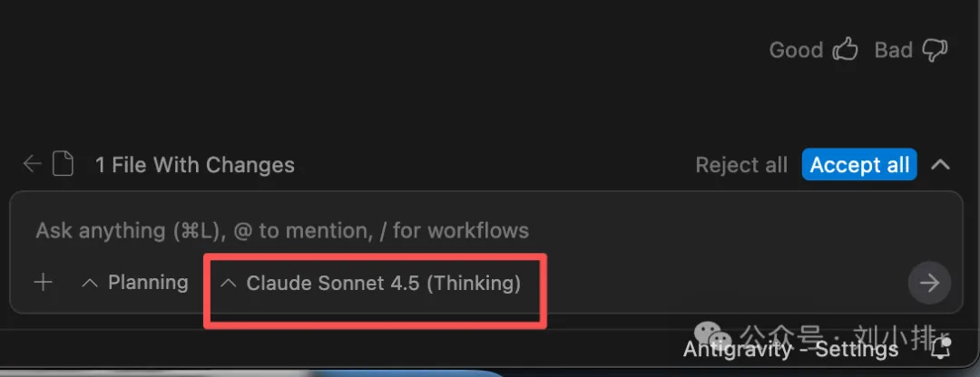Click the thumbs up Good icon
Screen dimensions: 980x377
click(x=845, y=50)
